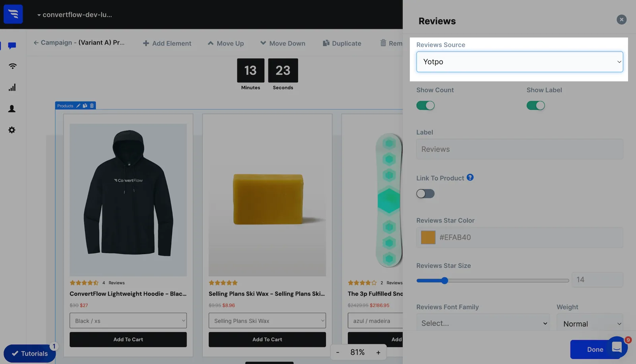Image resolution: width=636 pixels, height=364 pixels.
Task: Click Done button
Action: pyautogui.click(x=595, y=349)
